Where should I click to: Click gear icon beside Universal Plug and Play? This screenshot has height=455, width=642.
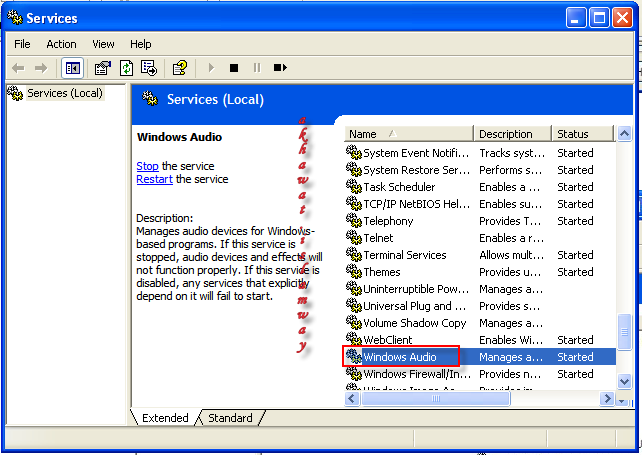[353, 305]
